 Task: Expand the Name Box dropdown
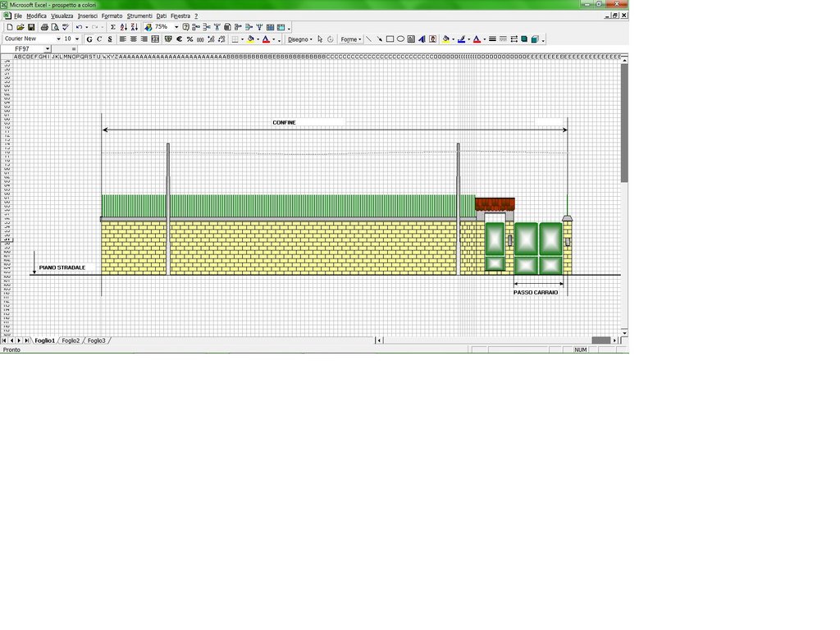point(47,48)
